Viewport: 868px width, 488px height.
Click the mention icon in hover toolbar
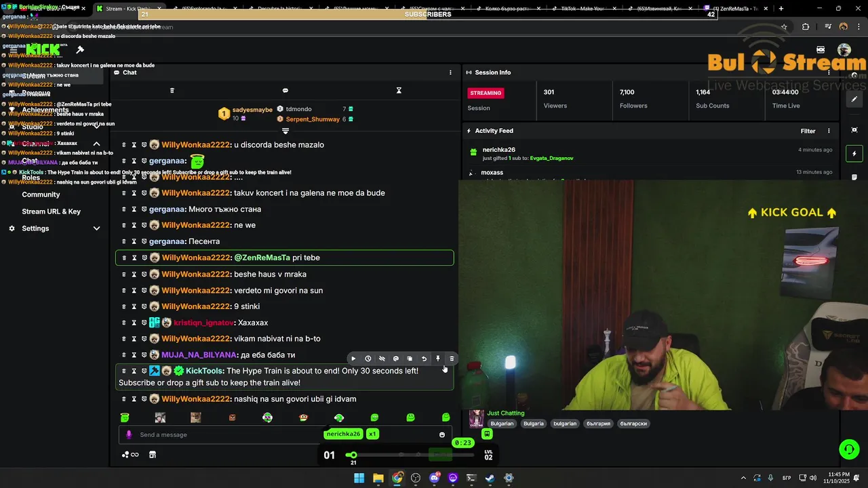click(396, 359)
